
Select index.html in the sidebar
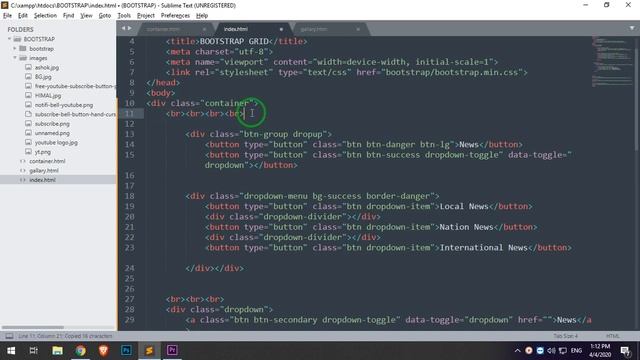[42, 180]
